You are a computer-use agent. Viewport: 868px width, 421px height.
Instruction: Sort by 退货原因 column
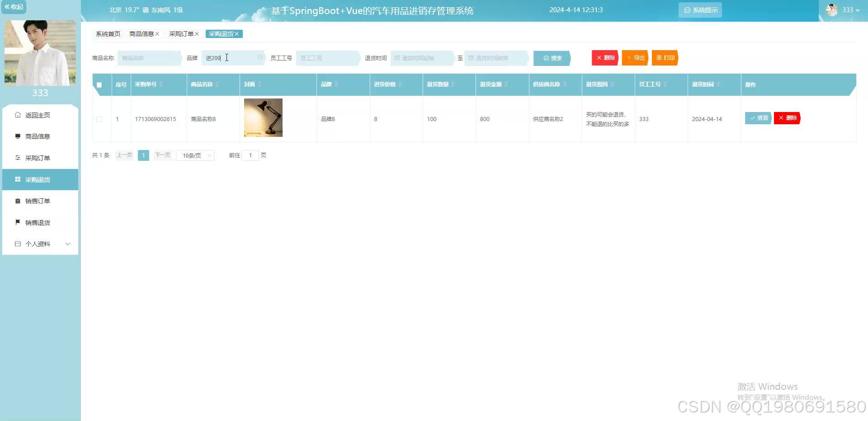(x=612, y=84)
